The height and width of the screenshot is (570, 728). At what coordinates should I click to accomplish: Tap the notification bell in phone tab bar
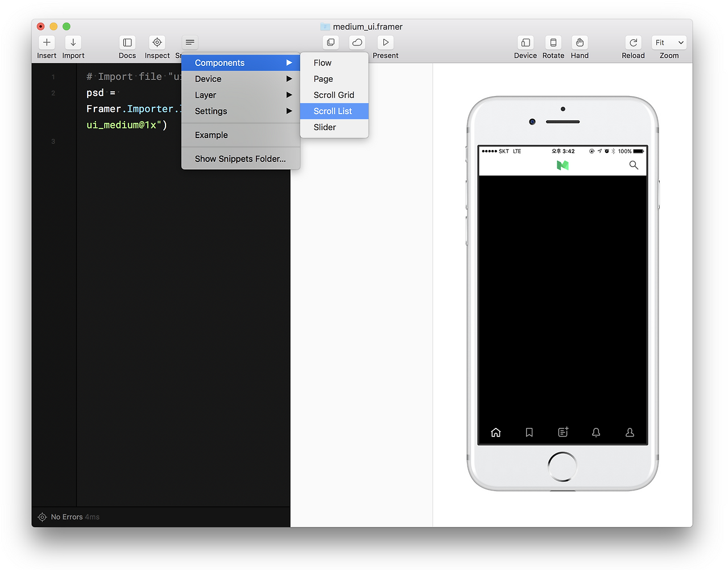[x=596, y=432]
